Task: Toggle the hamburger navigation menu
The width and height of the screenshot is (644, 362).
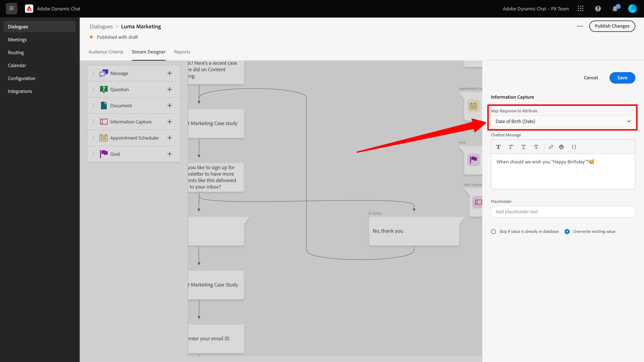Action: [11, 8]
